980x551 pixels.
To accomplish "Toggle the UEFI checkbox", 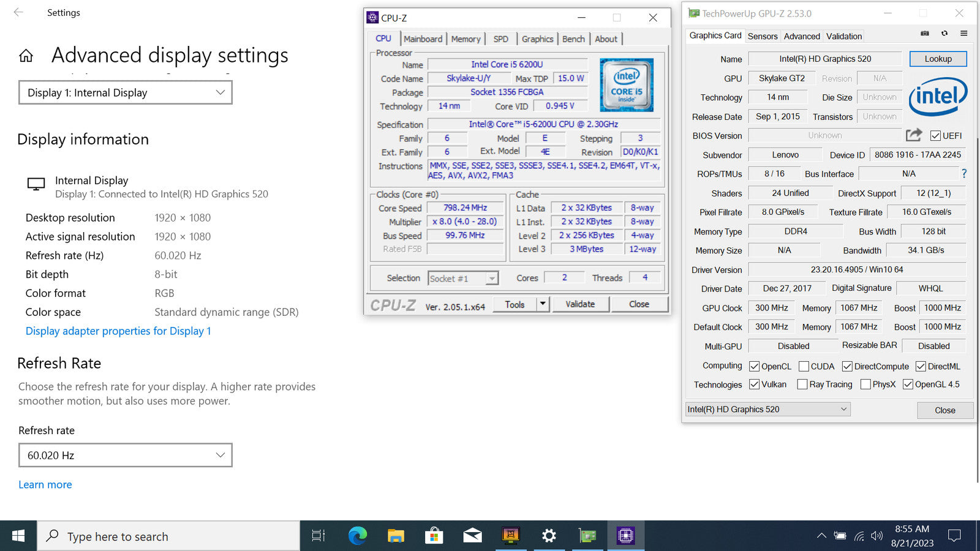I will pos(935,136).
